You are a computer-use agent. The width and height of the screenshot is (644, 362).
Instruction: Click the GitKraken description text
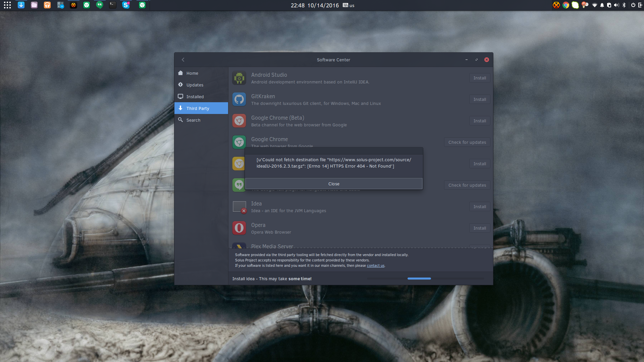(316, 104)
